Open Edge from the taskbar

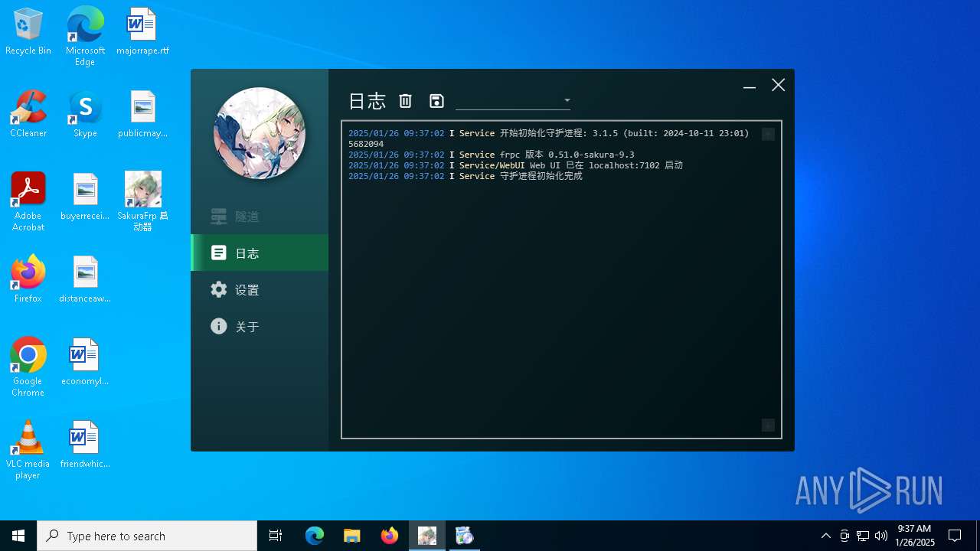[x=315, y=536]
